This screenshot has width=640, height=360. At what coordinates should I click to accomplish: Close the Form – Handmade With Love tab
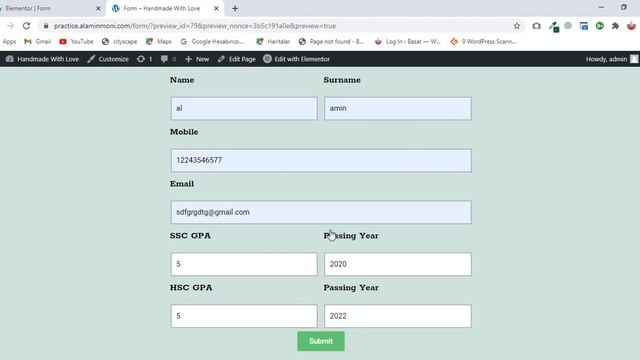point(216,8)
